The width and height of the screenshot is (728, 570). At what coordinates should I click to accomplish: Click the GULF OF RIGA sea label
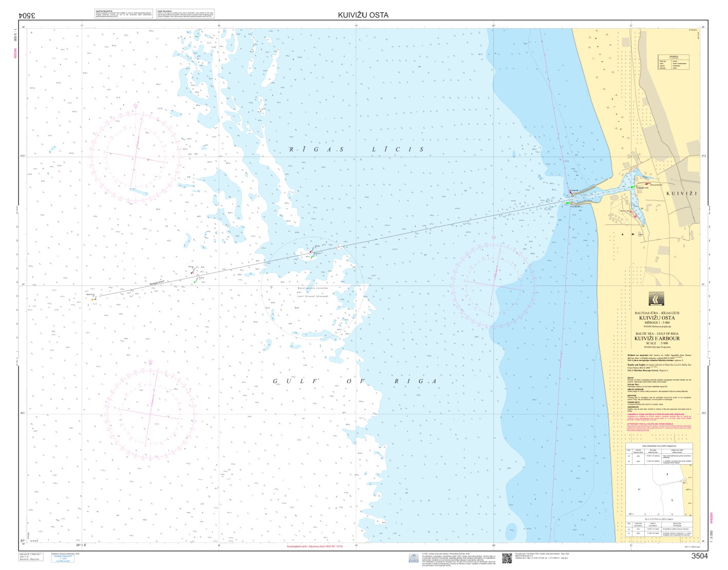pyautogui.click(x=354, y=382)
